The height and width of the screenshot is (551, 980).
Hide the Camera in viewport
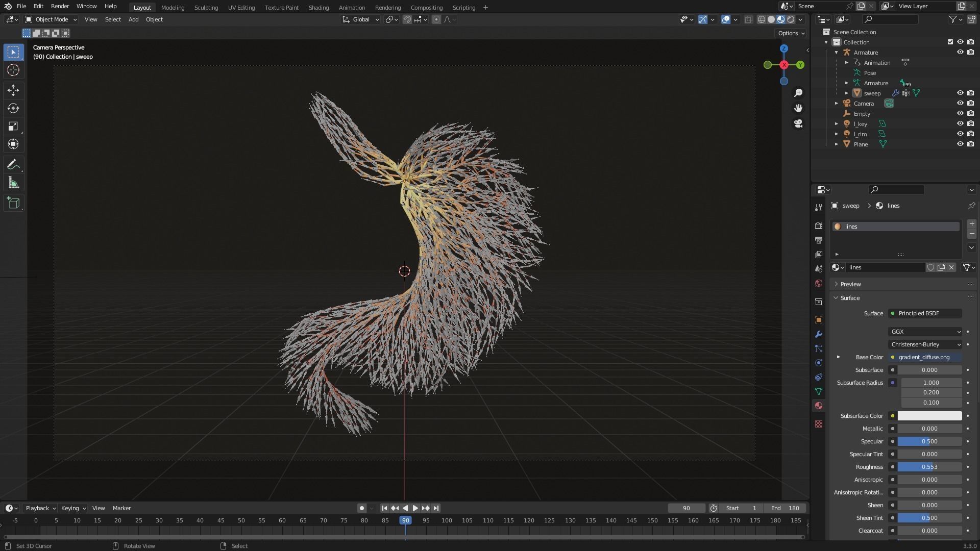(x=960, y=103)
